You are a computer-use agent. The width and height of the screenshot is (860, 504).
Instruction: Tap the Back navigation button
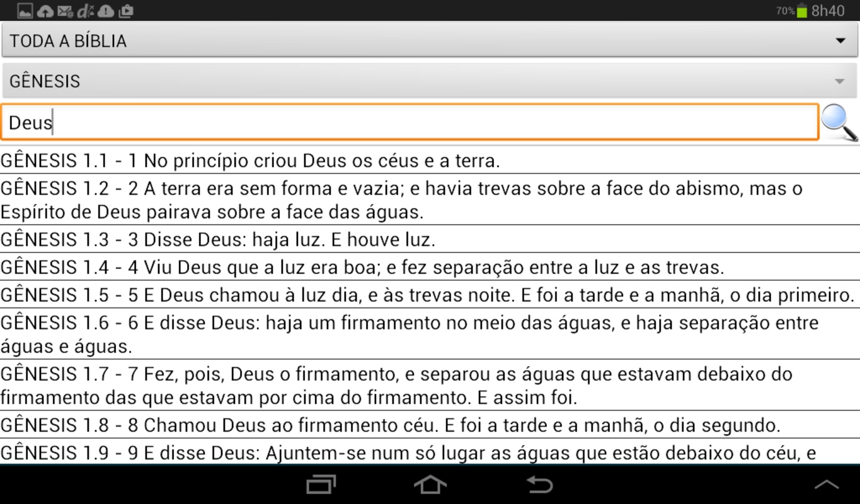click(539, 484)
